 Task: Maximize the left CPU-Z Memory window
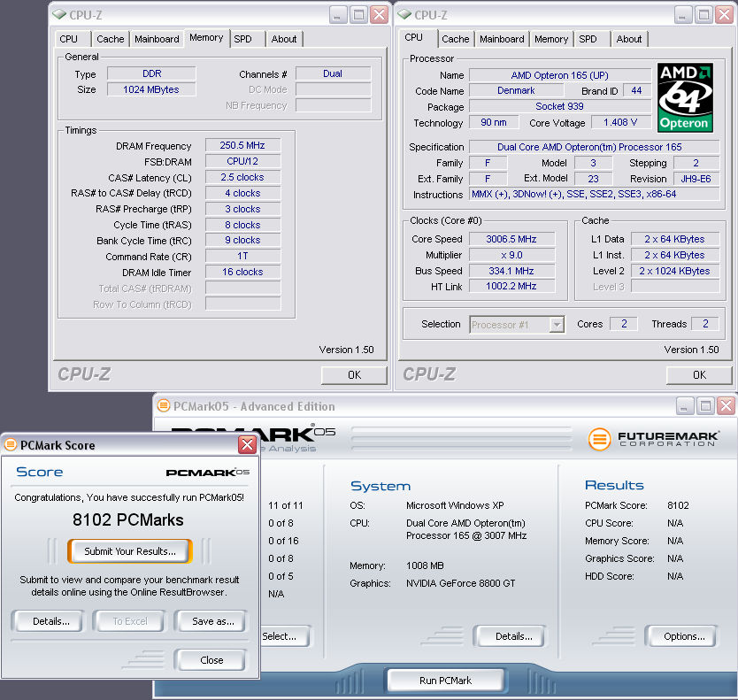pos(358,15)
